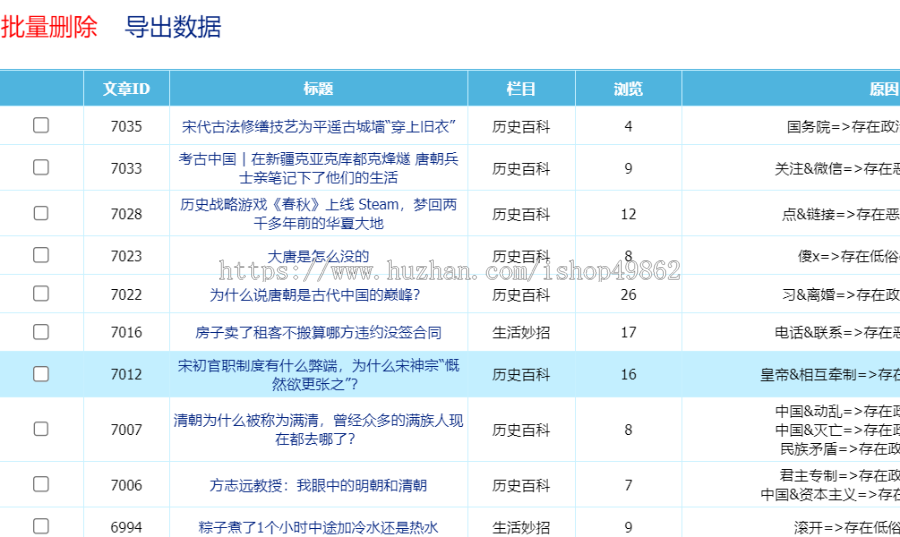This screenshot has height=537, width=900.
Task: Select article ID cell 6994
Action: pos(126,527)
